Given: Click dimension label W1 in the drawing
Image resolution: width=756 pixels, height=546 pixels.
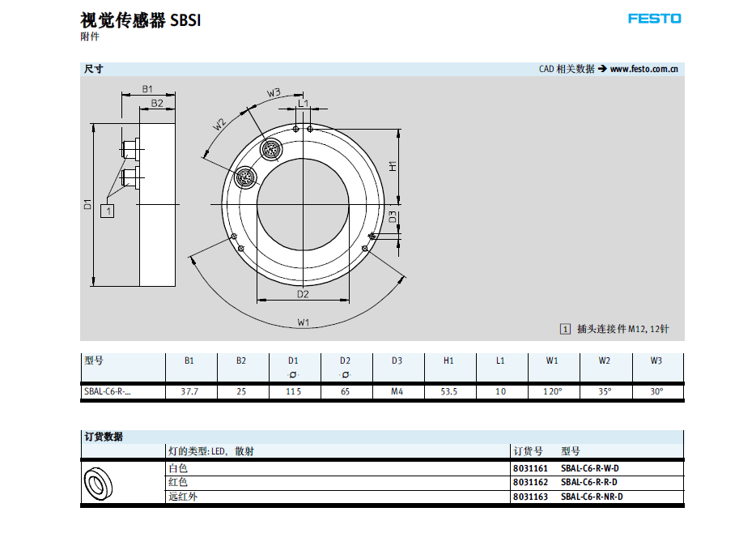Looking at the screenshot, I should pyautogui.click(x=304, y=322).
